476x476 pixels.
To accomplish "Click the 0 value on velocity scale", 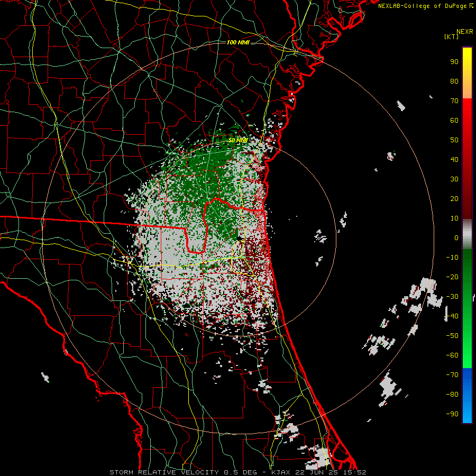I will click(x=456, y=238).
